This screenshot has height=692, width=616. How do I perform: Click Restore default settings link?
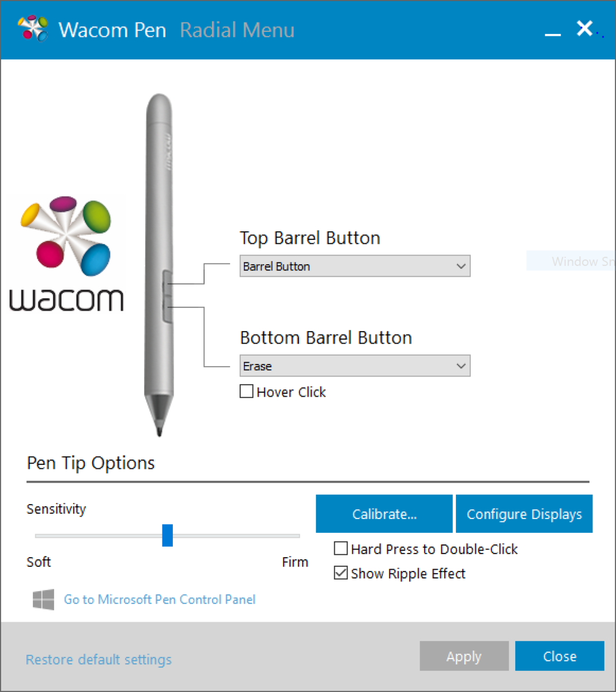point(99,660)
